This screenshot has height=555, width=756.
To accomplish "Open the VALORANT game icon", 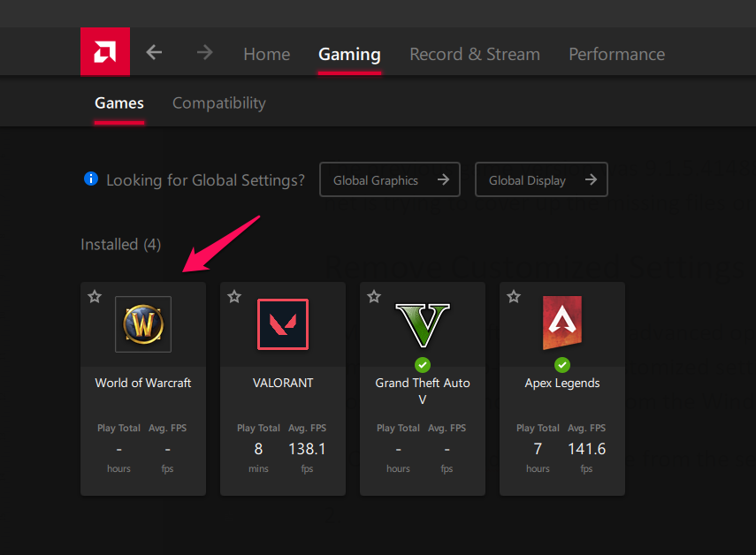I will point(283,324).
